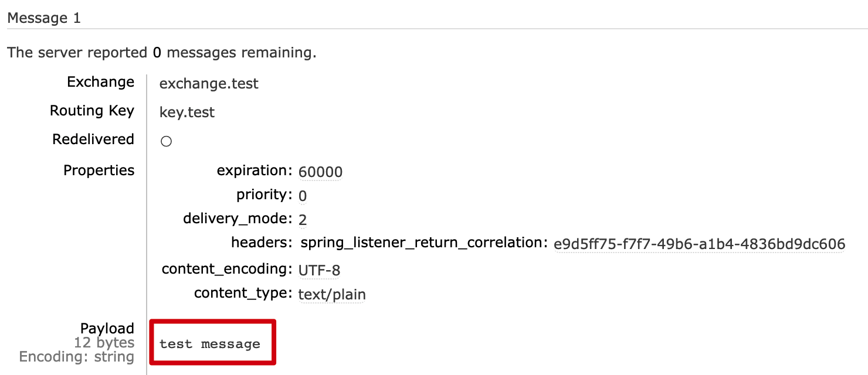
Task: Click the content_encoding UTF-8 value
Action: point(319,270)
